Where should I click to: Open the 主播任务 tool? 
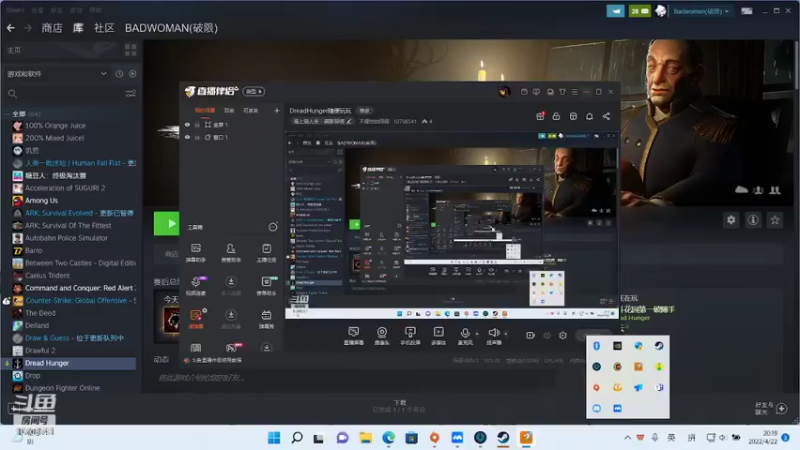266,253
